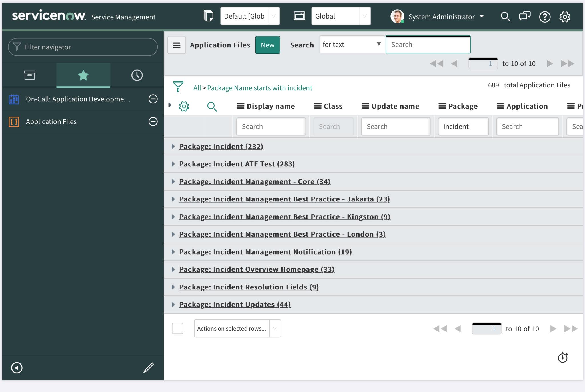This screenshot has width=585, height=392.
Task: Open system settings via the gear icon
Action: 565,17
